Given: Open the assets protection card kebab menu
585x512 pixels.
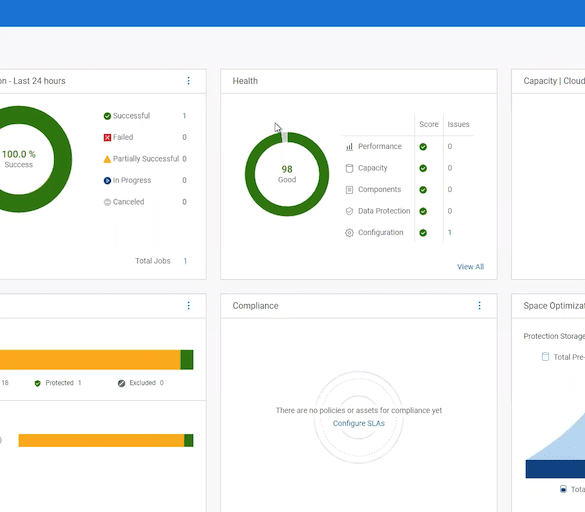Looking at the screenshot, I should tap(188, 306).
